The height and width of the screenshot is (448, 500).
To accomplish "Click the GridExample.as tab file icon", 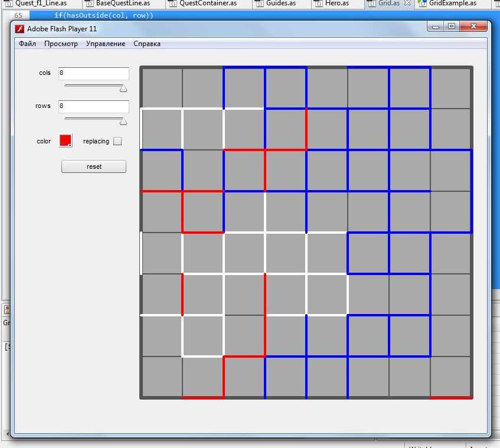I will 422,4.
